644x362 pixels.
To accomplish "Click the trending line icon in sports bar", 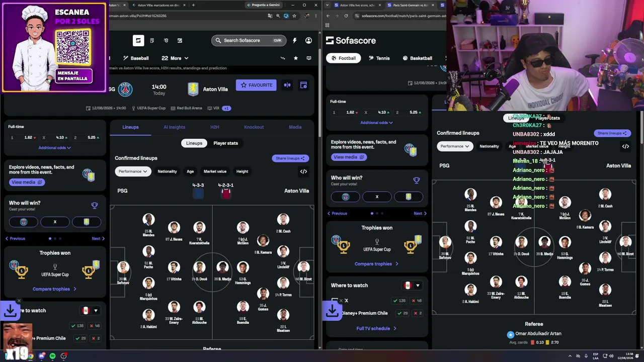I will pos(283,58).
